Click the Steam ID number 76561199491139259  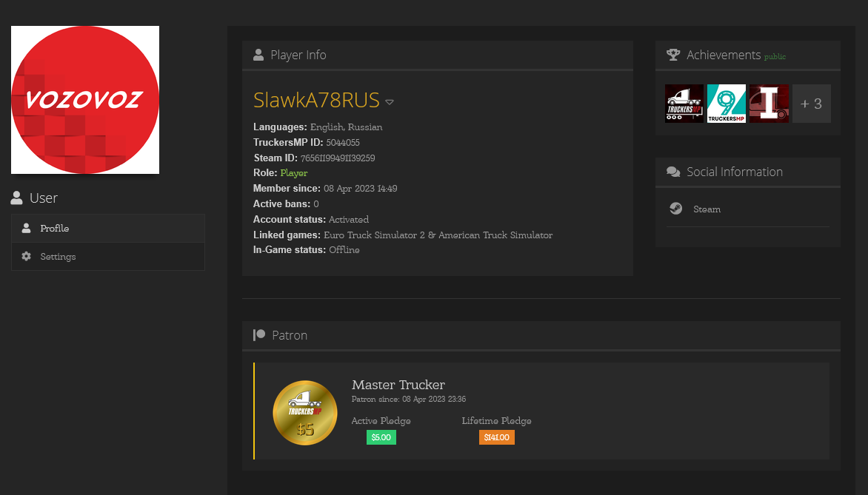coord(338,158)
